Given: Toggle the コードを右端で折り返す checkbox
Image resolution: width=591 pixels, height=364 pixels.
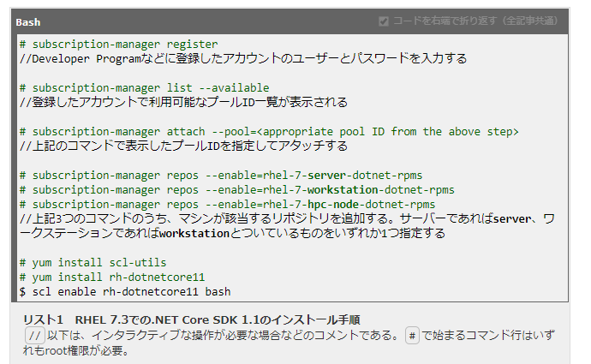Looking at the screenshot, I should pyautogui.click(x=384, y=21).
